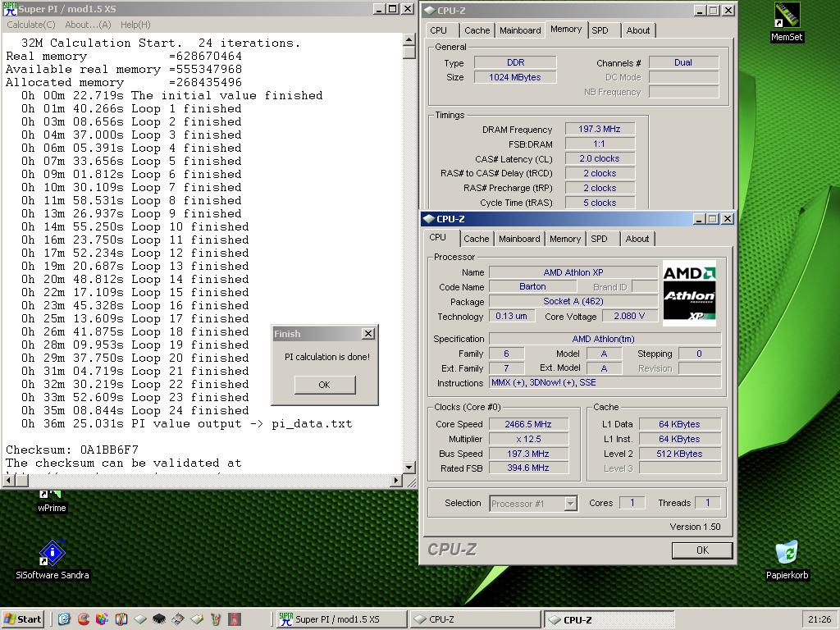Image resolution: width=840 pixels, height=630 pixels.
Task: Launch the SiSoftware Sandra desktop icon
Action: click(52, 559)
